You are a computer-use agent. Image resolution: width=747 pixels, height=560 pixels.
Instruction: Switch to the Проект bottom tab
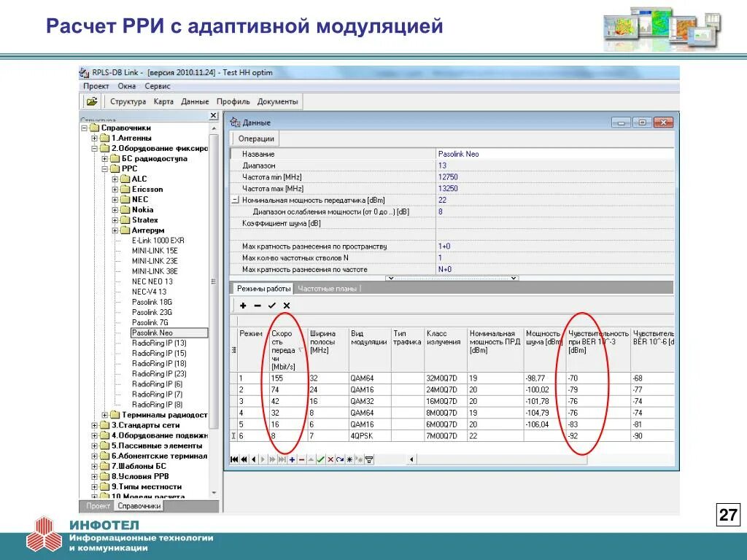[x=98, y=506]
